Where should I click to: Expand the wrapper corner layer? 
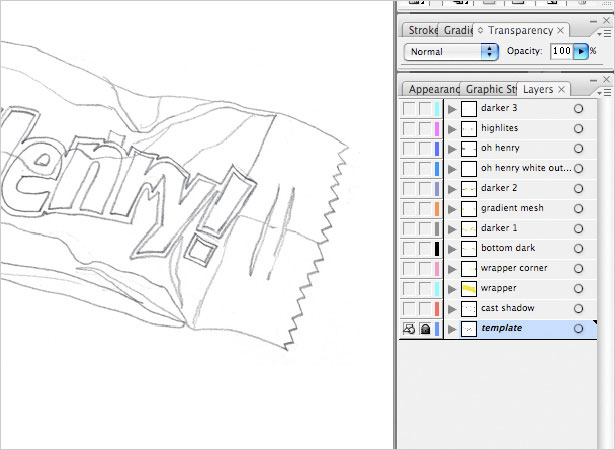tap(452, 269)
